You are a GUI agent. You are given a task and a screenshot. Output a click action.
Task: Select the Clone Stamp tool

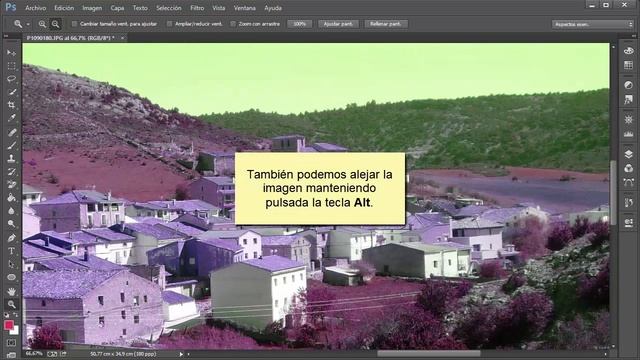(x=11, y=158)
